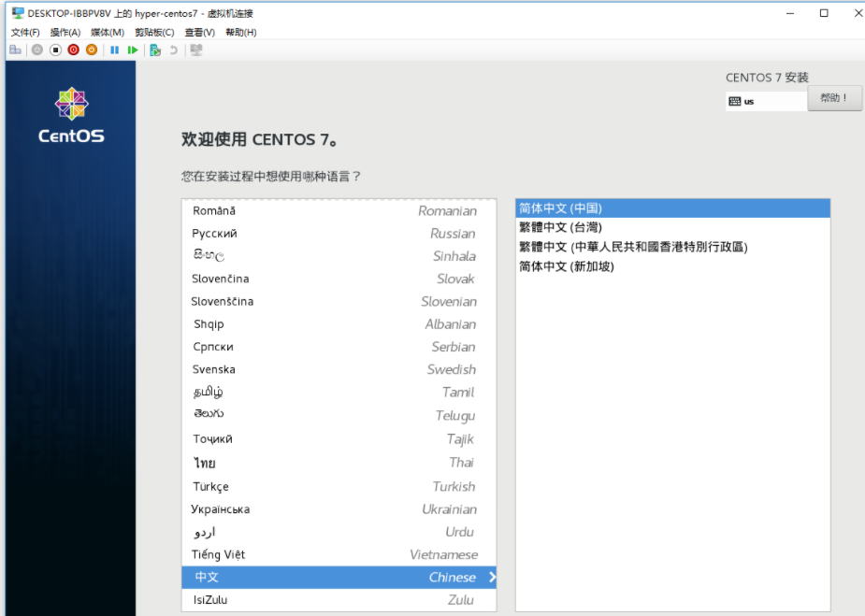Select 繁體中文 (台灣) locale
This screenshot has width=865, height=616.
pos(672,227)
